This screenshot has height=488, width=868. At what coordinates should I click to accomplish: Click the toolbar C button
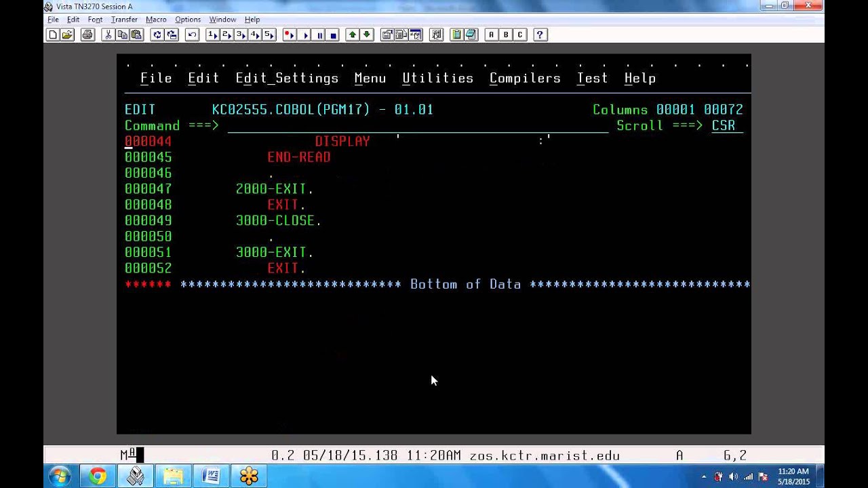[520, 35]
